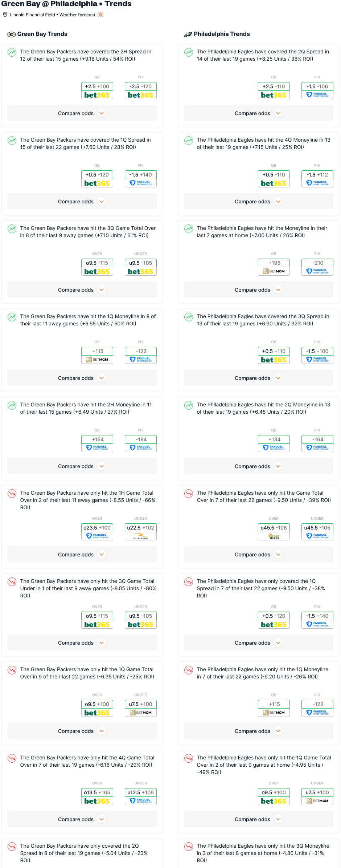Click the red downtrend icon beside Packers 1H Game Total trend

[12, 494]
